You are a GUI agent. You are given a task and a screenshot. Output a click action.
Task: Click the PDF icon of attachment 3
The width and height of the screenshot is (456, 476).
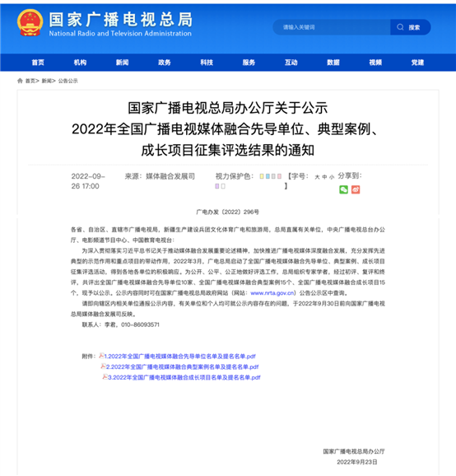pos(105,376)
